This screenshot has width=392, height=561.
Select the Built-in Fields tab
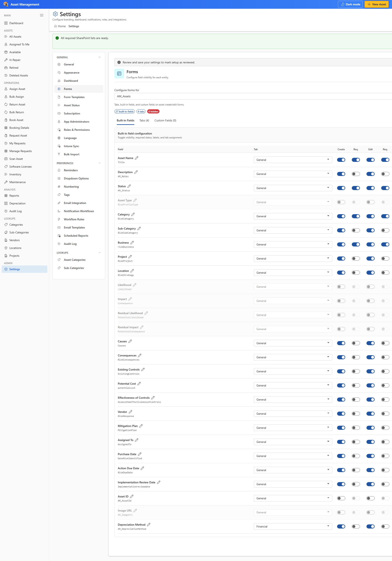click(x=125, y=120)
